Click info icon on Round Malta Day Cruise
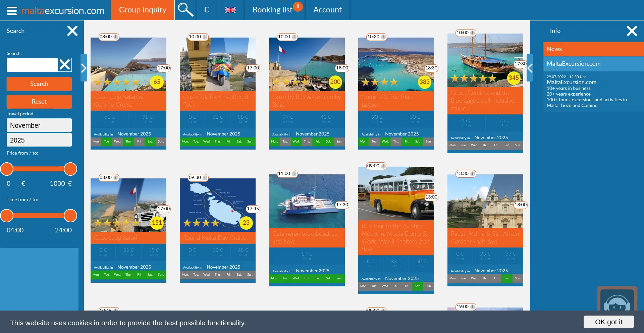The height and width of the screenshot is (333, 644). [x=205, y=178]
